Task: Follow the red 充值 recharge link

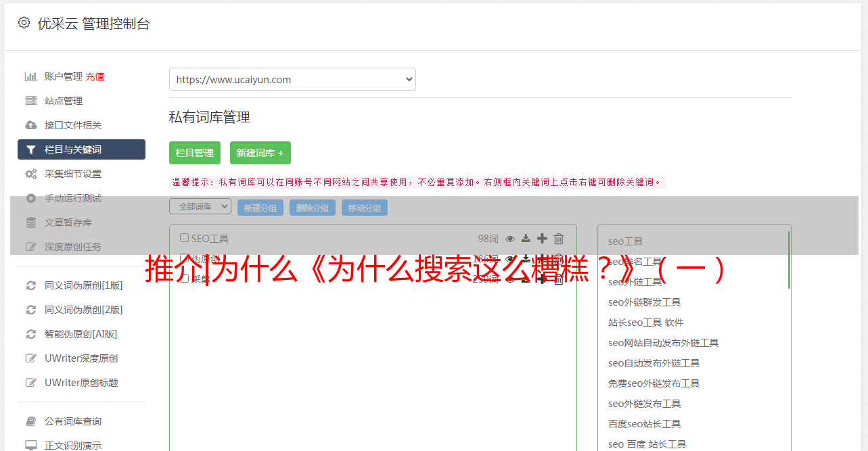Action: tap(95, 76)
